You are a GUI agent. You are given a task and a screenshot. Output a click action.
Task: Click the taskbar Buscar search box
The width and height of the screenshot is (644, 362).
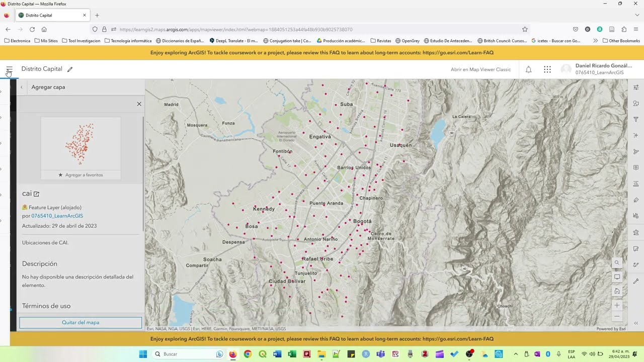click(x=189, y=354)
